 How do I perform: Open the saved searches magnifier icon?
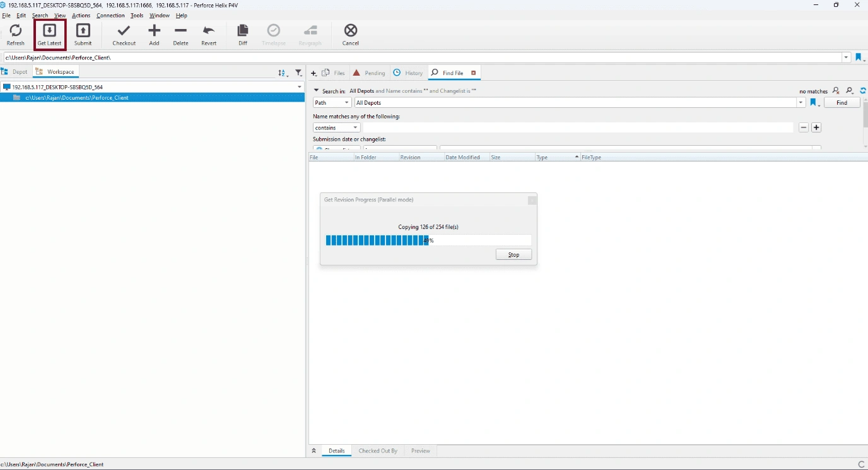point(850,91)
